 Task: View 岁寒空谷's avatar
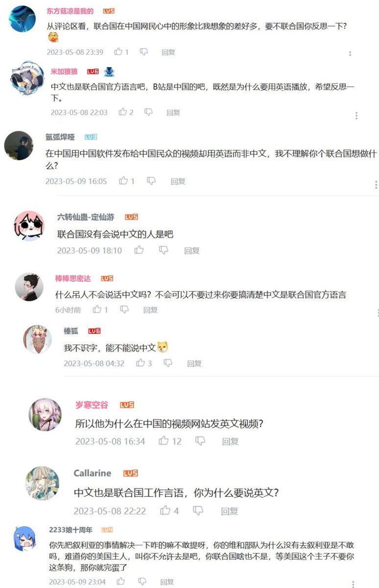click(x=46, y=415)
